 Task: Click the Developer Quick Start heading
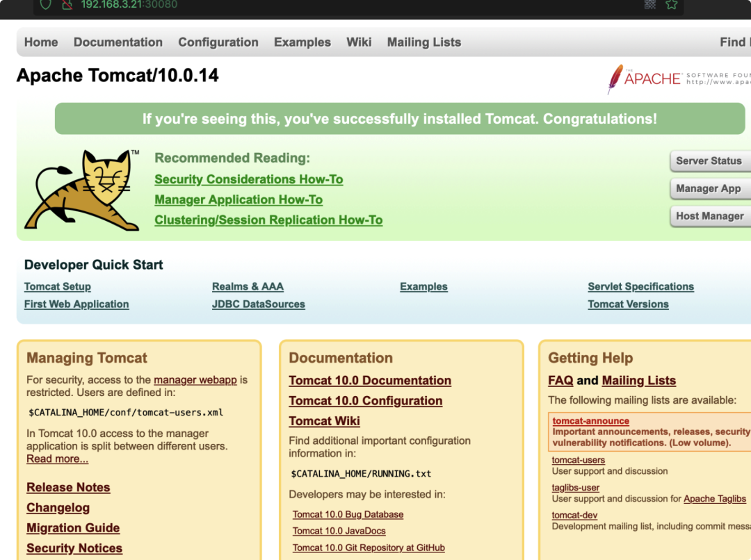click(x=93, y=265)
